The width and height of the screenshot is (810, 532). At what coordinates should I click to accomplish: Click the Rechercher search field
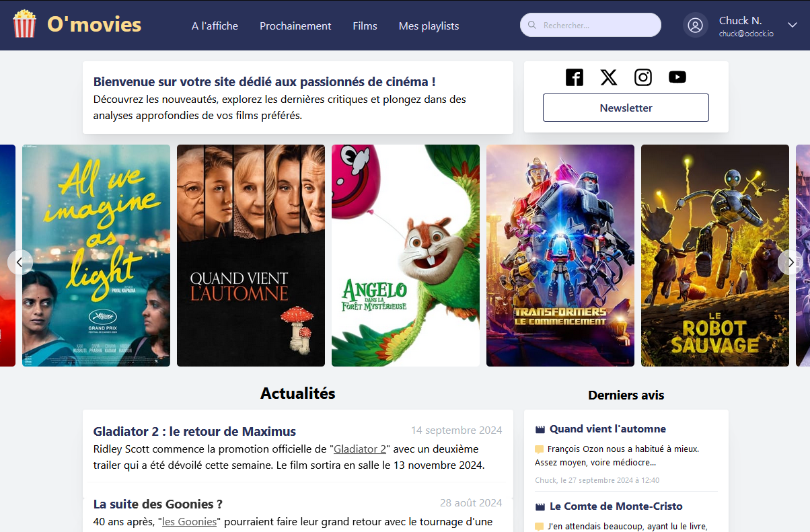point(591,25)
